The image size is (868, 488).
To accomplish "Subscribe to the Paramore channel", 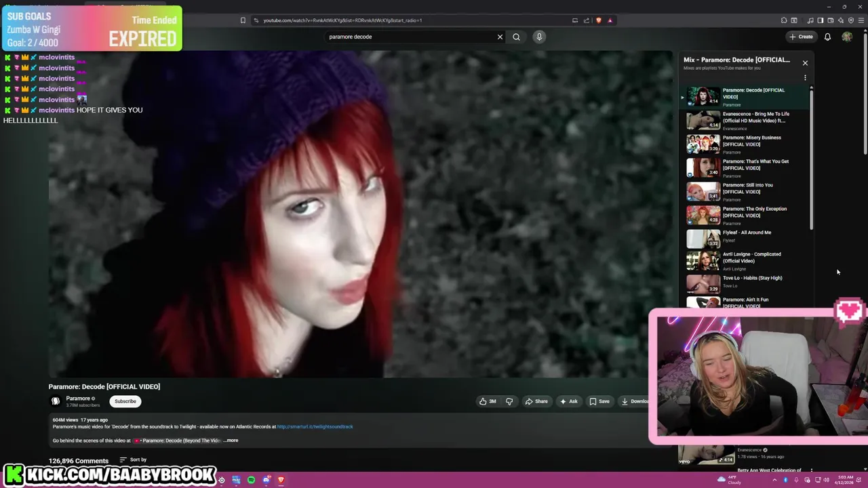I will pos(125,401).
